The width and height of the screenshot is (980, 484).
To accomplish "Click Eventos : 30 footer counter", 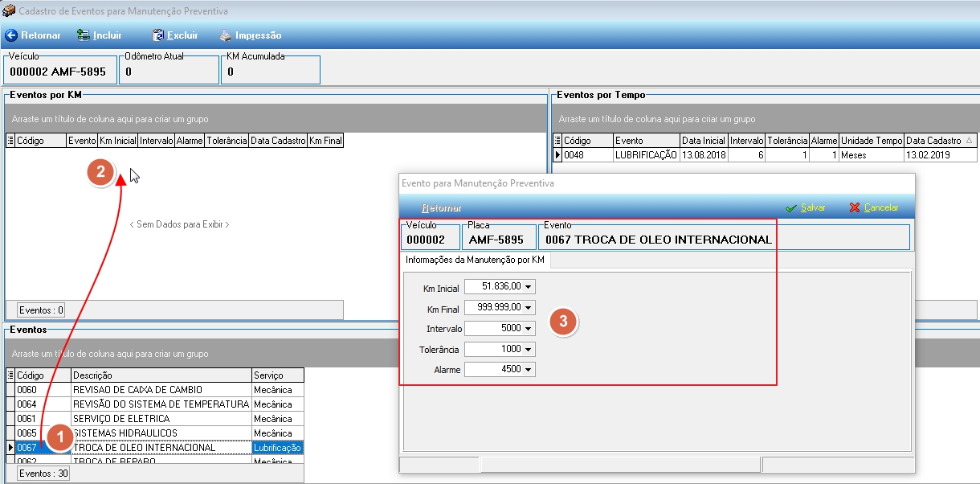I will (44, 474).
